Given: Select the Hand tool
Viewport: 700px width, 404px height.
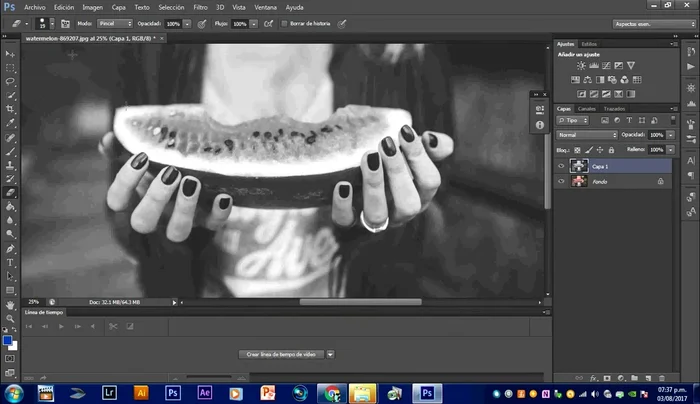Looking at the screenshot, I should coord(10,303).
